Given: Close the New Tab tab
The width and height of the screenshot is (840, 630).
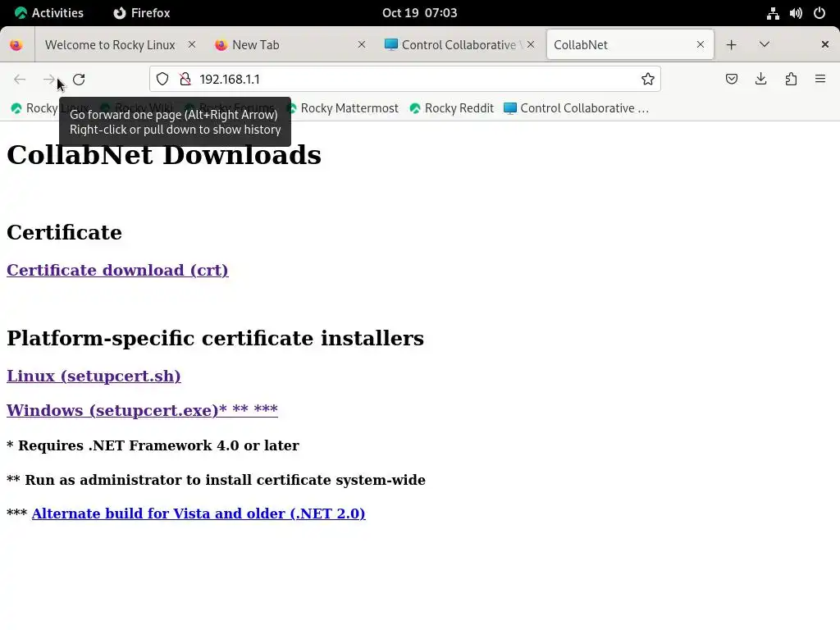Looking at the screenshot, I should click(x=362, y=44).
